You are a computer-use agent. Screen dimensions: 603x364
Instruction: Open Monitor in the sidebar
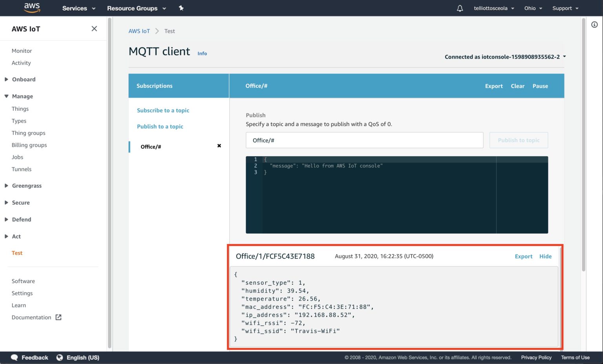pyautogui.click(x=22, y=51)
